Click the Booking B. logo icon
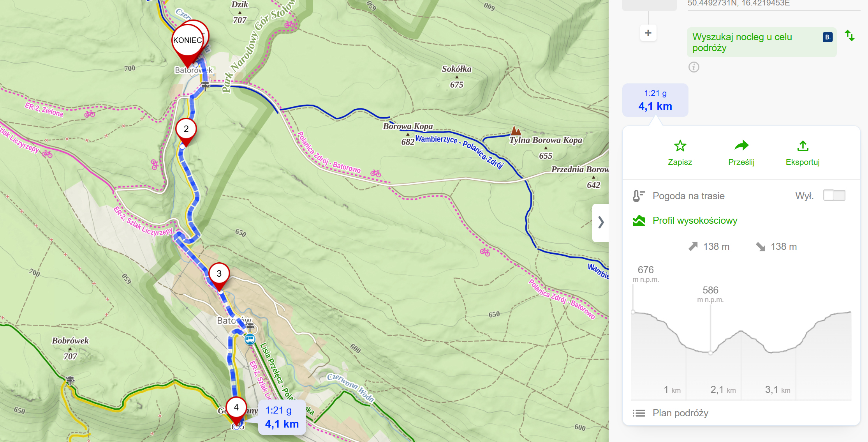 click(828, 37)
